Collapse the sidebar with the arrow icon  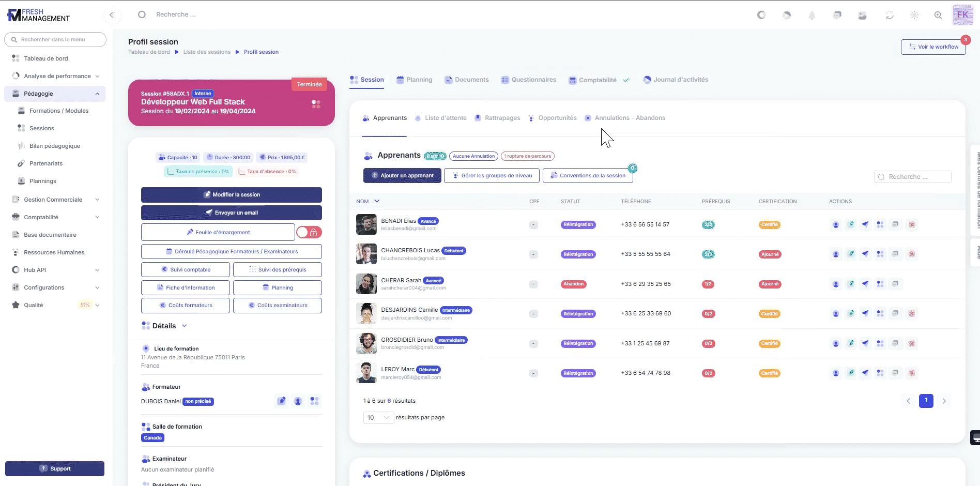click(x=112, y=15)
